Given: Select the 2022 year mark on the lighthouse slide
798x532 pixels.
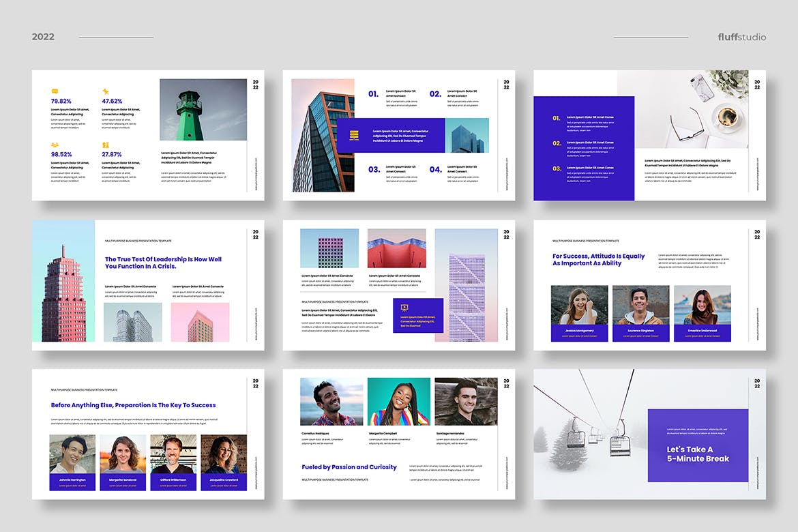Looking at the screenshot, I should click(x=255, y=85).
